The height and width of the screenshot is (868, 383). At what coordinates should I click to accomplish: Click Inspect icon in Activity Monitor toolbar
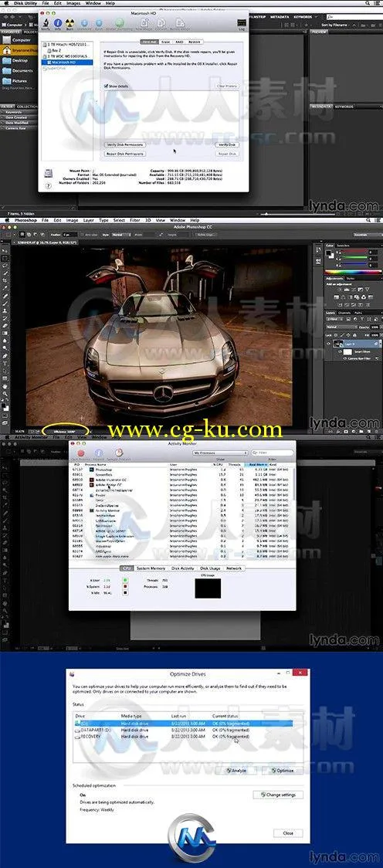click(x=99, y=454)
